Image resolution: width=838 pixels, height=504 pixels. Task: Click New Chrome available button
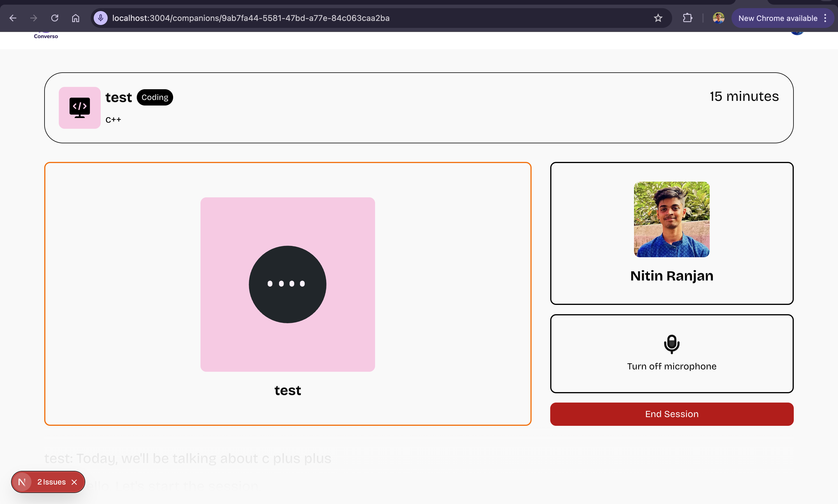tap(777, 18)
